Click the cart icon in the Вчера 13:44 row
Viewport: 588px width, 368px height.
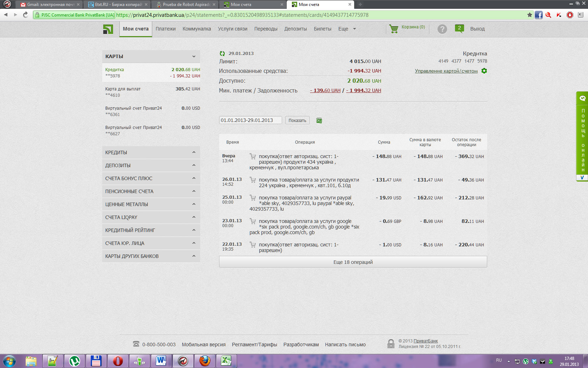coord(253,156)
